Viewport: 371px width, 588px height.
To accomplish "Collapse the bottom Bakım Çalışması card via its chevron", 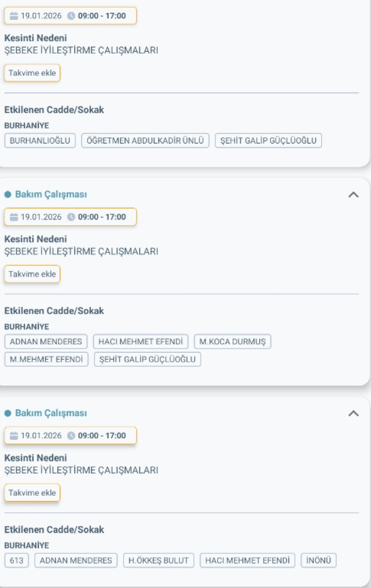I will pos(354,414).
